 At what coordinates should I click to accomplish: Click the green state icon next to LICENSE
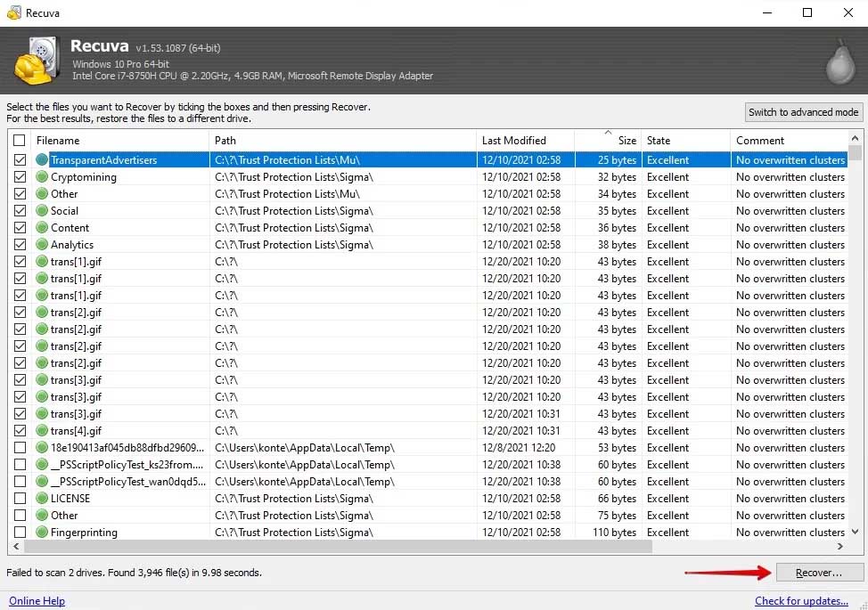42,499
